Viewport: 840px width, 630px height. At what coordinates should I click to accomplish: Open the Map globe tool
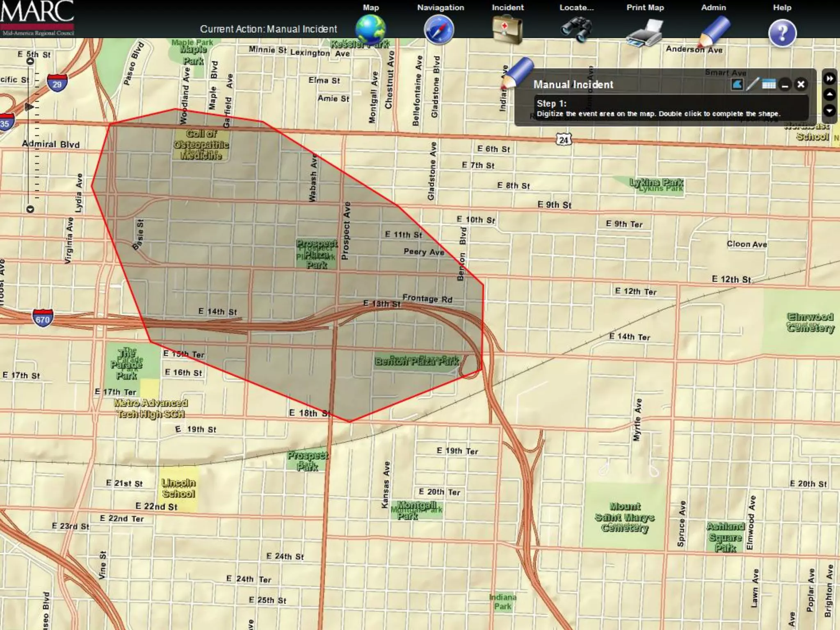370,30
